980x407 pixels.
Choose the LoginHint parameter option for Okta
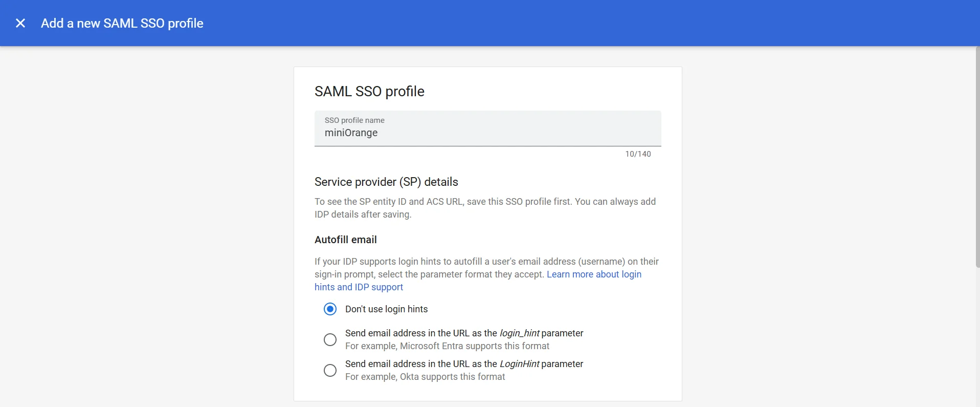(x=330, y=370)
